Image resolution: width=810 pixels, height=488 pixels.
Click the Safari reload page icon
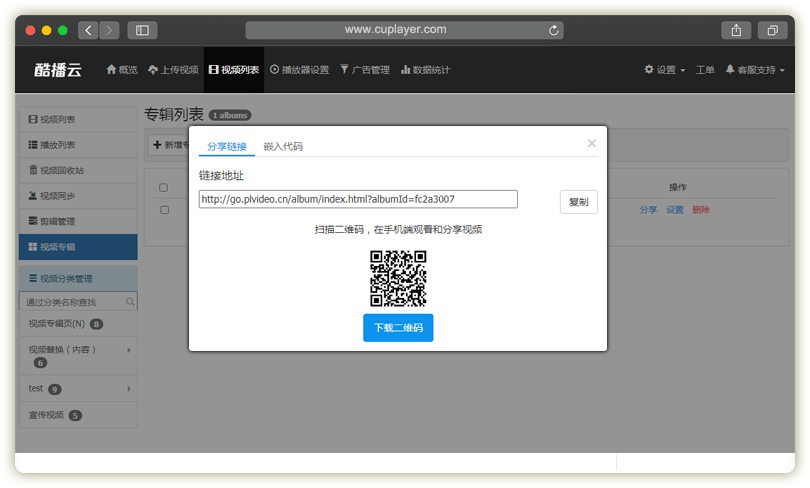point(555,30)
